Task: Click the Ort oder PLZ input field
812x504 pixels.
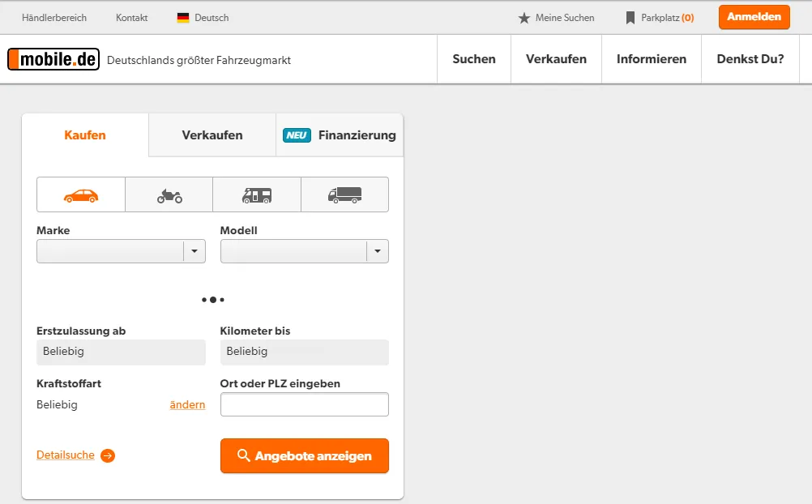Action: 305,404
